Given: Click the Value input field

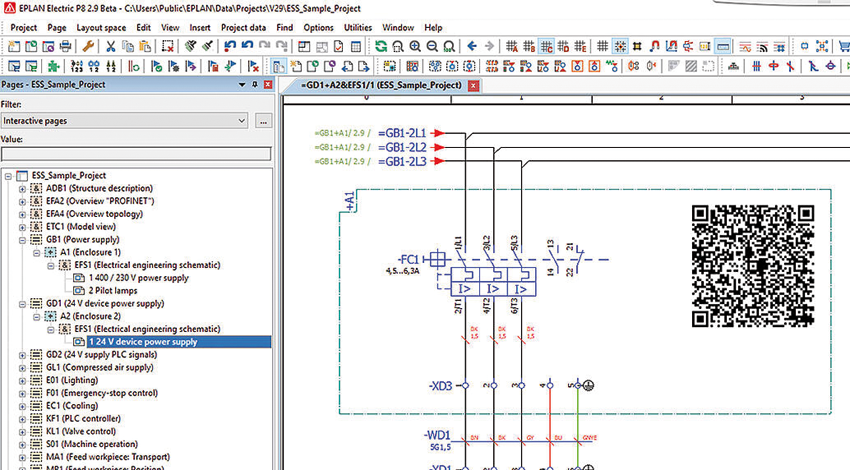Looking at the screenshot, I should tap(136, 154).
